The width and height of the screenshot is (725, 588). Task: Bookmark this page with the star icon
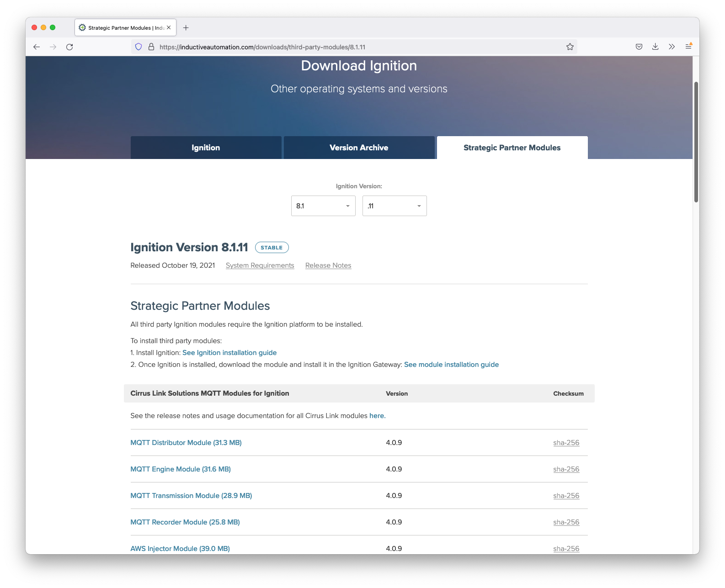point(570,47)
